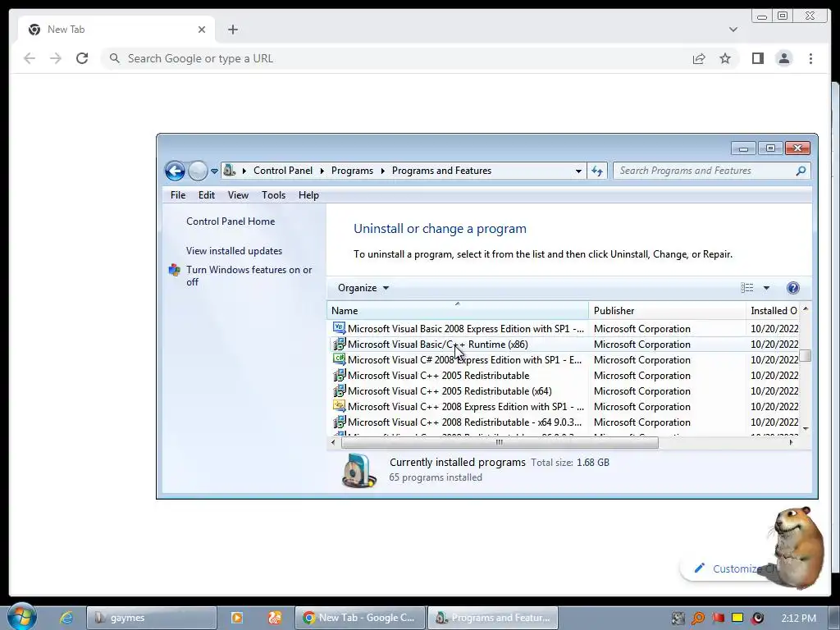This screenshot has width=840, height=630.
Task: Click the blue Help question mark icon
Action: pos(793,288)
